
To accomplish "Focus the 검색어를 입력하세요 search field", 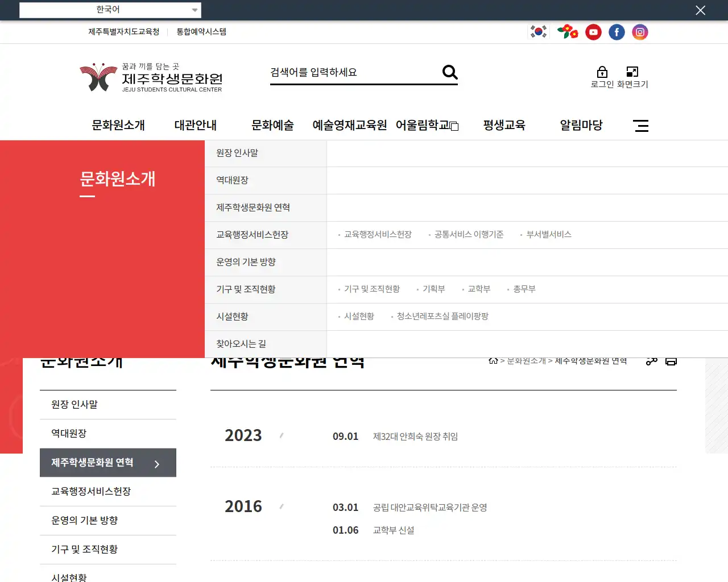I will click(x=353, y=72).
